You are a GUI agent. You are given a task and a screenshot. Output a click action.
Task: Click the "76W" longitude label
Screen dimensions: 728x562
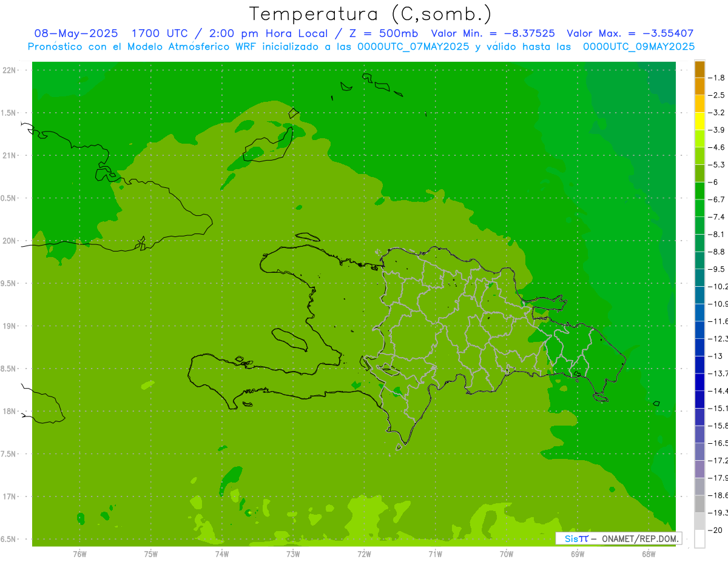coord(79,554)
